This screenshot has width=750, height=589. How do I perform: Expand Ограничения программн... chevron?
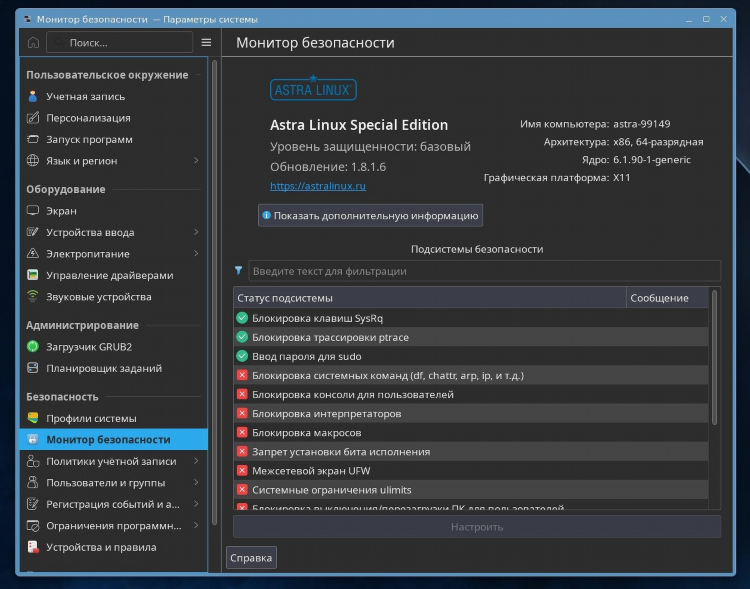pos(196,525)
